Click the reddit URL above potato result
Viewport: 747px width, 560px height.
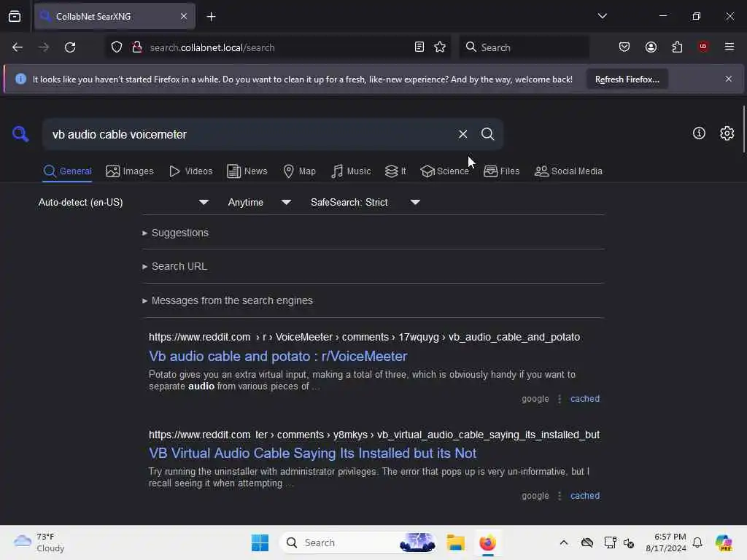tap(364, 337)
